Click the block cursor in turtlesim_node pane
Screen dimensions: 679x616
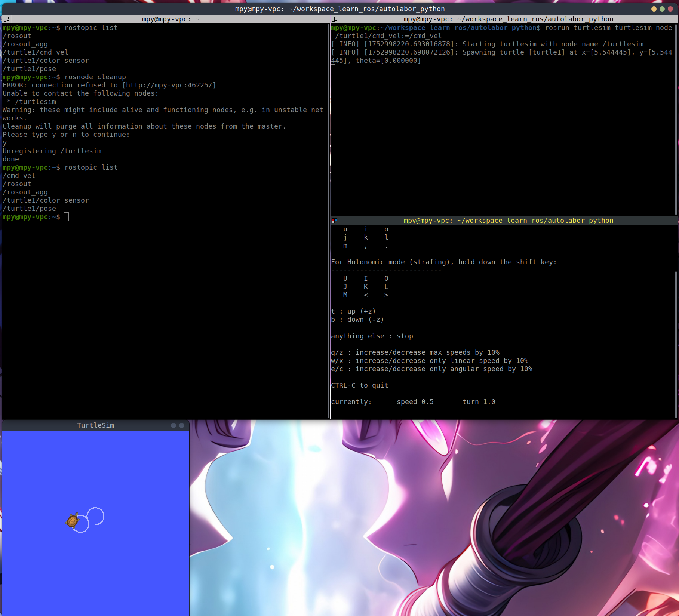click(333, 69)
